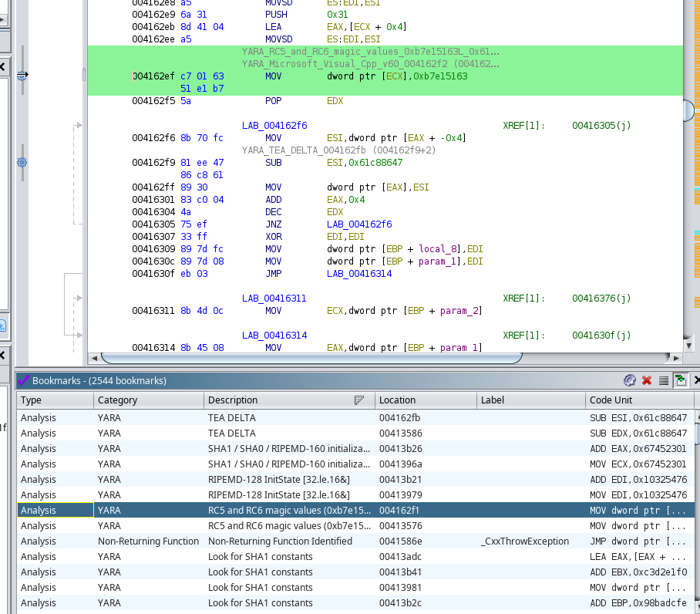Click listing vertical scrollbar down arrow
This screenshot has width=700, height=614.
[689, 346]
